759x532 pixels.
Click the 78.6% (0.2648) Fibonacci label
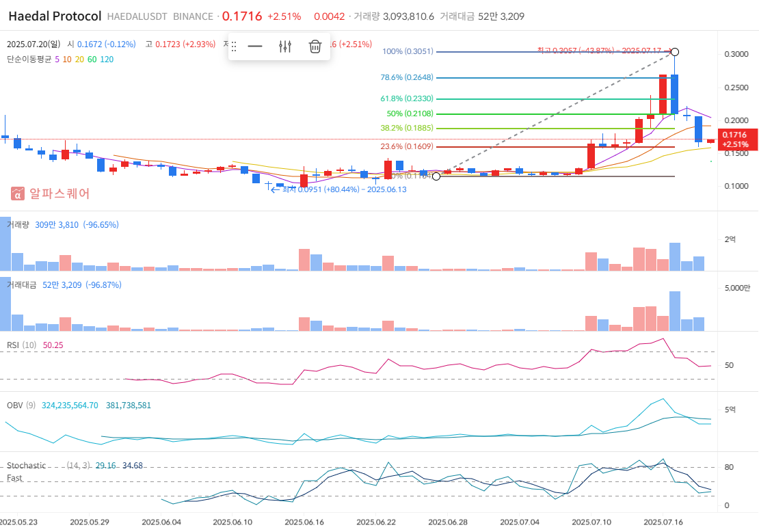pos(407,77)
